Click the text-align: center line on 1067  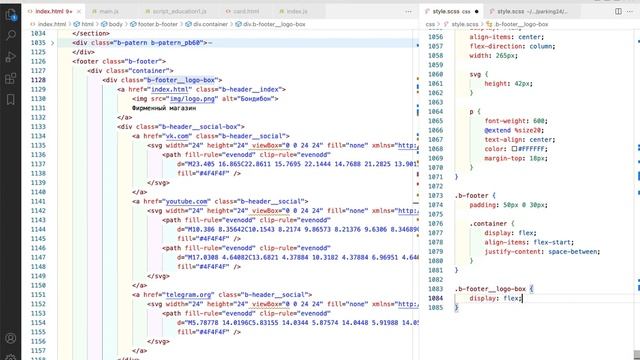click(520, 140)
